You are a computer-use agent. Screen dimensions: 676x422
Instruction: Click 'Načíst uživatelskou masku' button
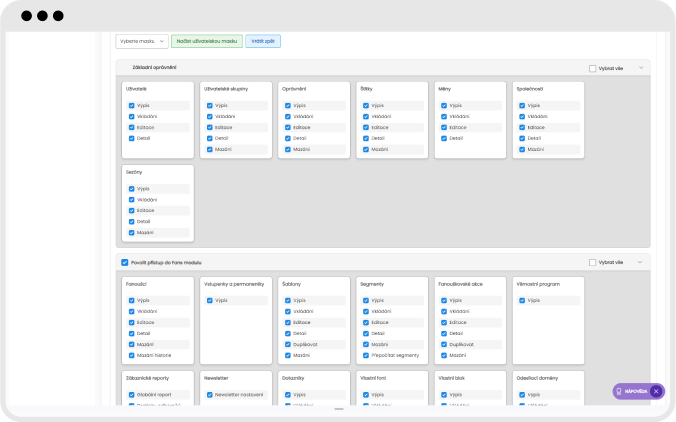pos(207,41)
